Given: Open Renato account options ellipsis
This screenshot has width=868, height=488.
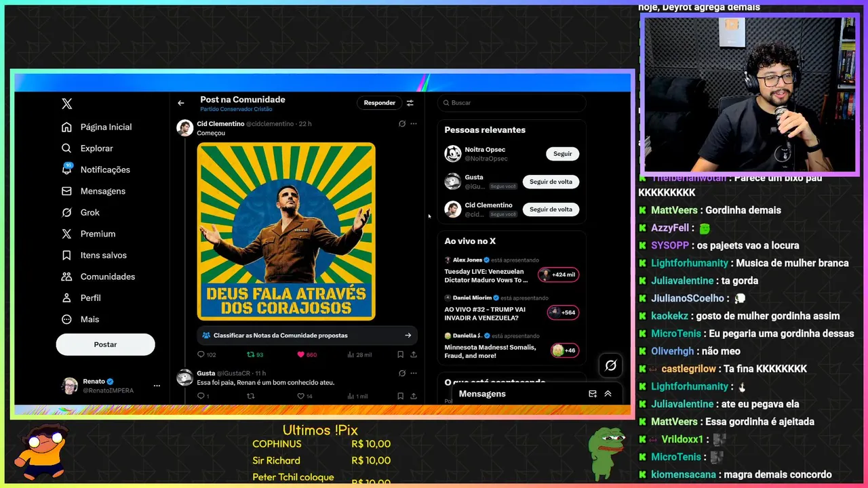Looking at the screenshot, I should tap(157, 386).
